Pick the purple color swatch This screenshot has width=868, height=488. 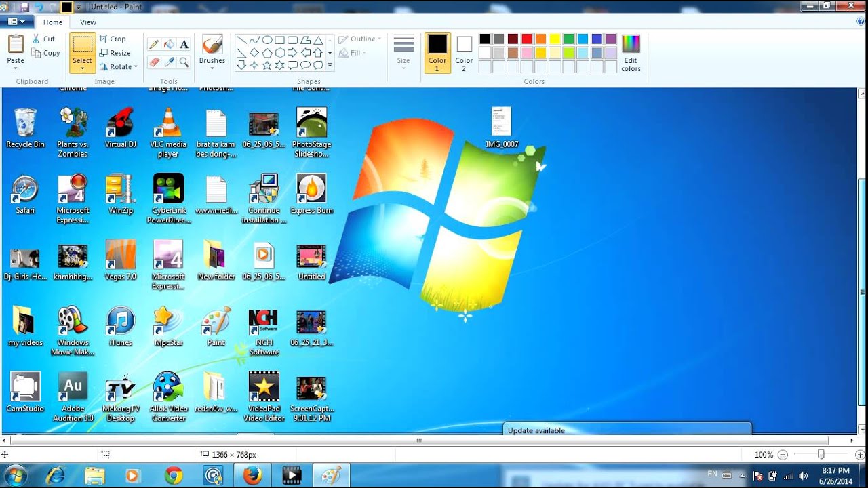coord(611,39)
